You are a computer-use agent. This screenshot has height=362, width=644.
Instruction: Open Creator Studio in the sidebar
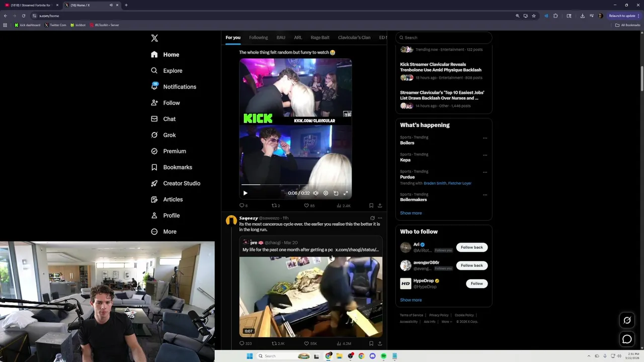[175, 184]
